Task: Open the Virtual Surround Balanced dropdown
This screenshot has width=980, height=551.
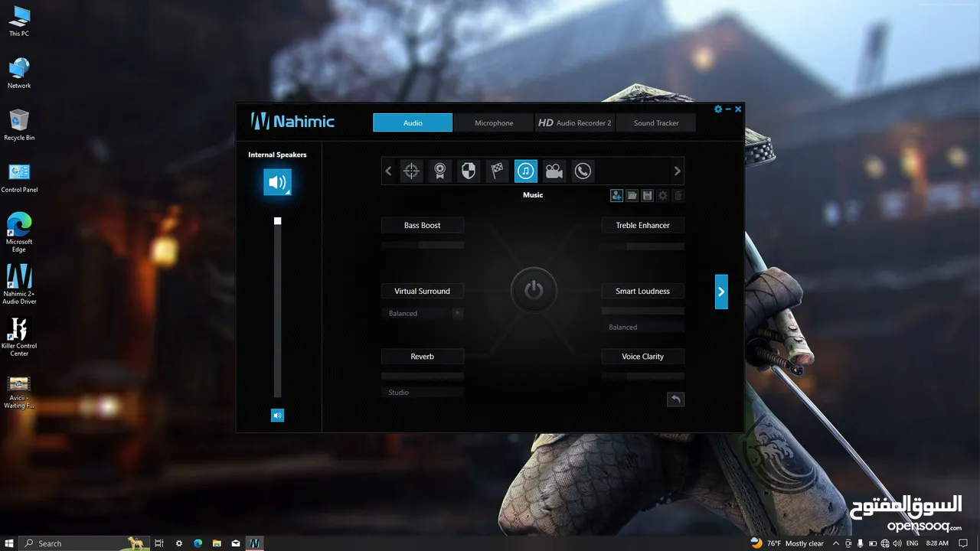Action: 423,313
